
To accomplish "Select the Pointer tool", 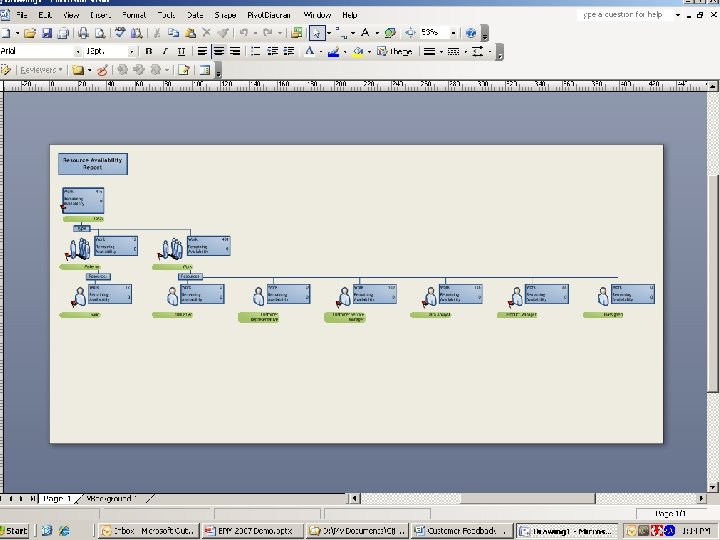I will (x=316, y=33).
